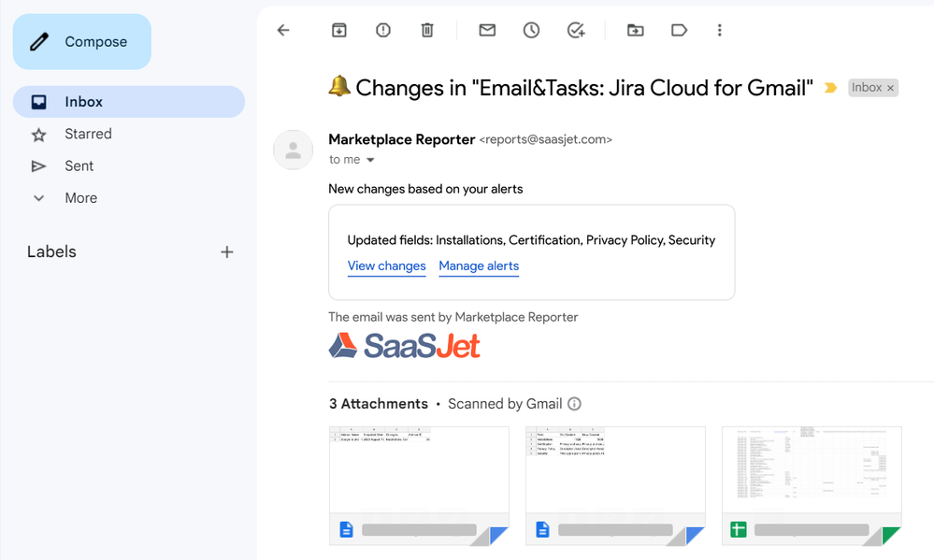Open the Manage alerts link
Screen dimensions: 934x560
[x=479, y=266]
